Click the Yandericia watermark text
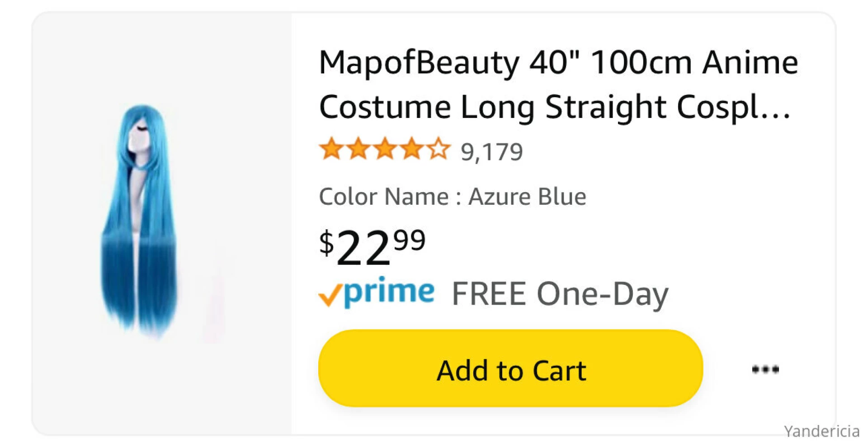Image resolution: width=868 pixels, height=448 pixels. click(821, 431)
